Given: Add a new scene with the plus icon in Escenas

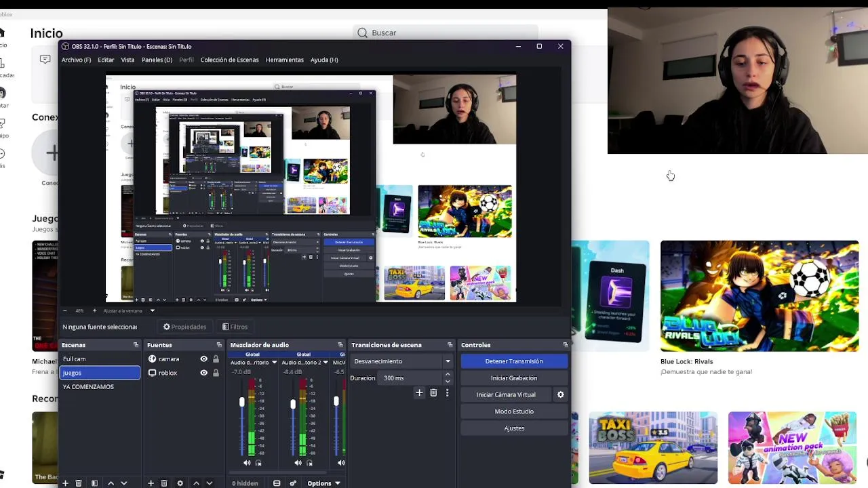Looking at the screenshot, I should 65,483.
